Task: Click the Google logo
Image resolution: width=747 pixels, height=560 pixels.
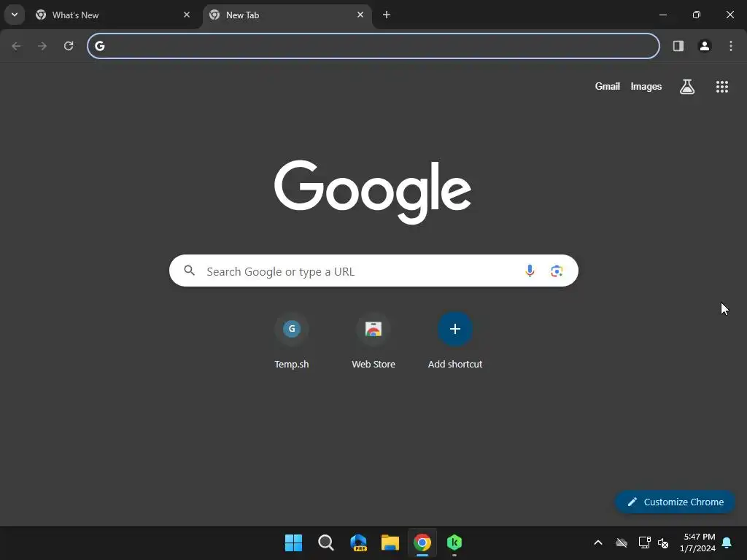Action: pos(373,192)
